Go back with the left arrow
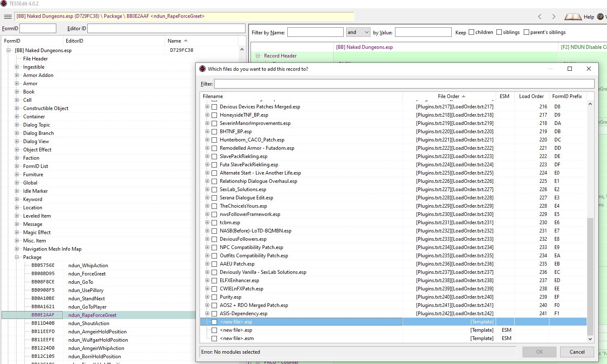This screenshot has height=364, width=607. pyautogui.click(x=540, y=17)
